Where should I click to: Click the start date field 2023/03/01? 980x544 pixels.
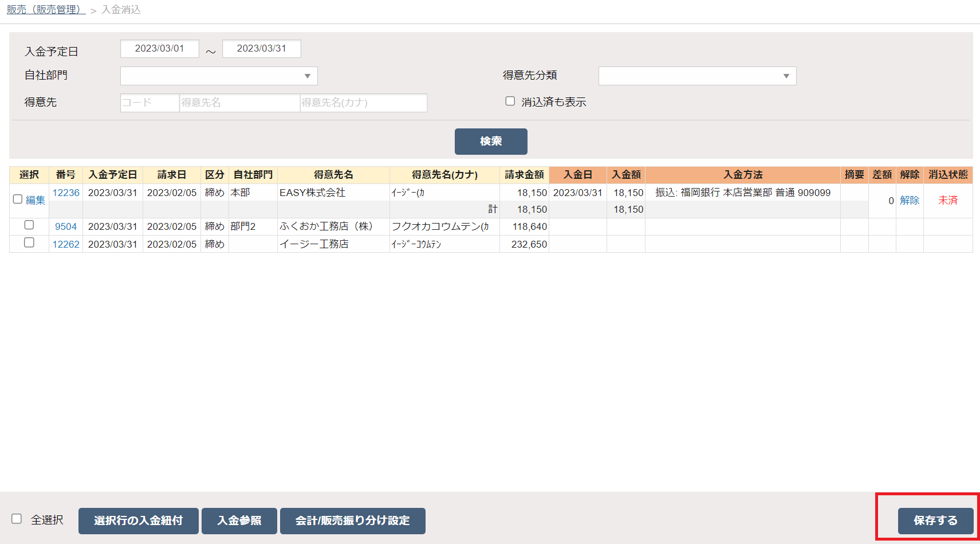click(x=159, y=49)
